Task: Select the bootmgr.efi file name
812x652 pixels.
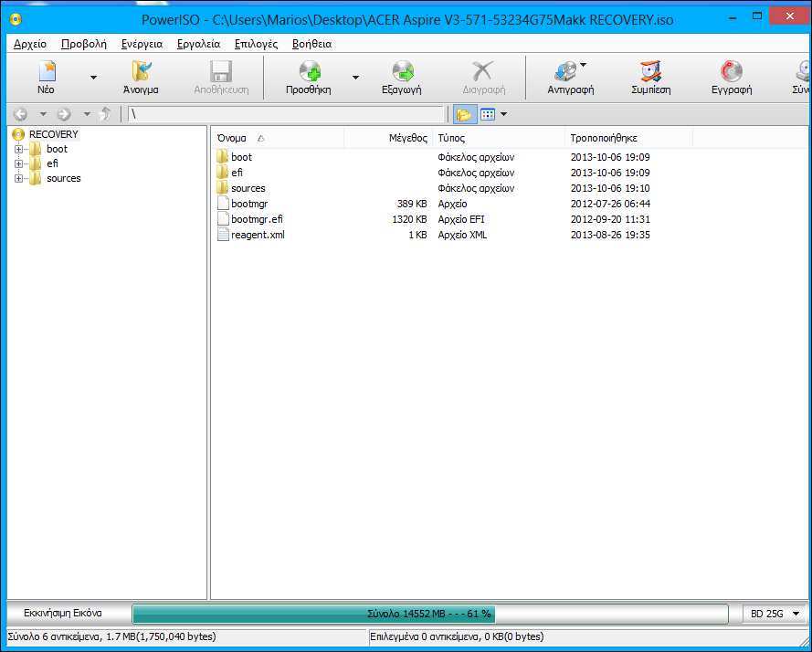Action: (257, 219)
